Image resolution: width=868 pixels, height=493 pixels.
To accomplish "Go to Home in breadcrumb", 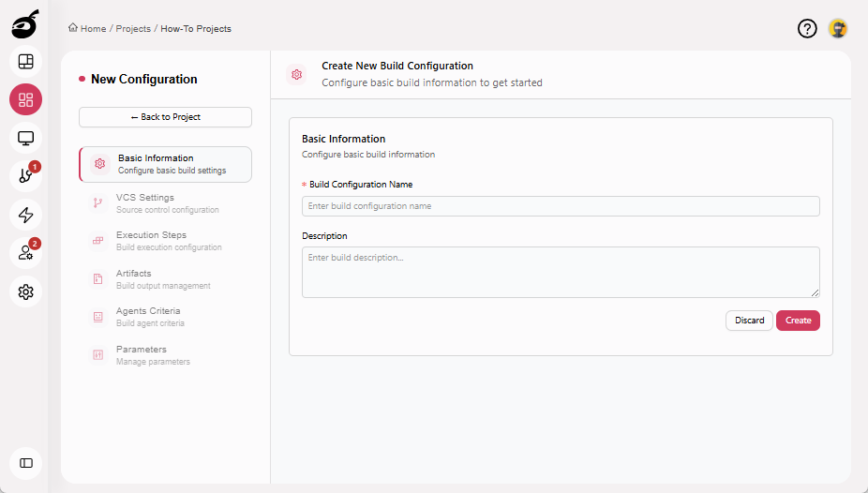I will 93,29.
